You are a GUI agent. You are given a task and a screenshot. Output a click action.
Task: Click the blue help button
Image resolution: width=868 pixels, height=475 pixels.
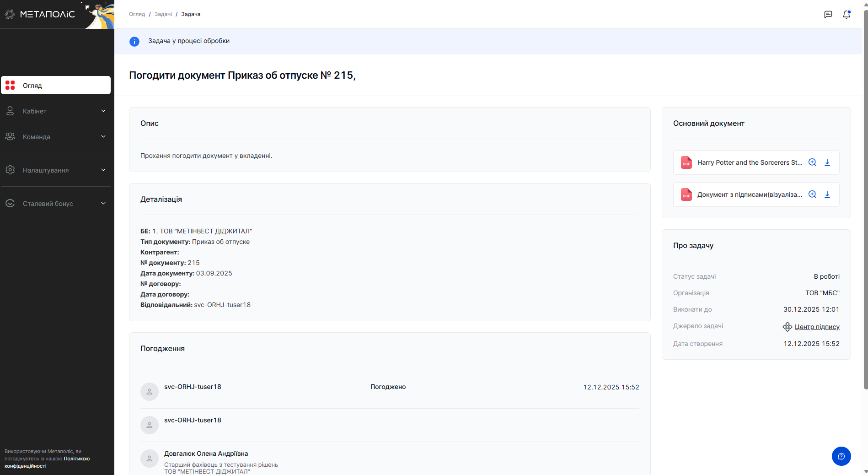click(841, 456)
